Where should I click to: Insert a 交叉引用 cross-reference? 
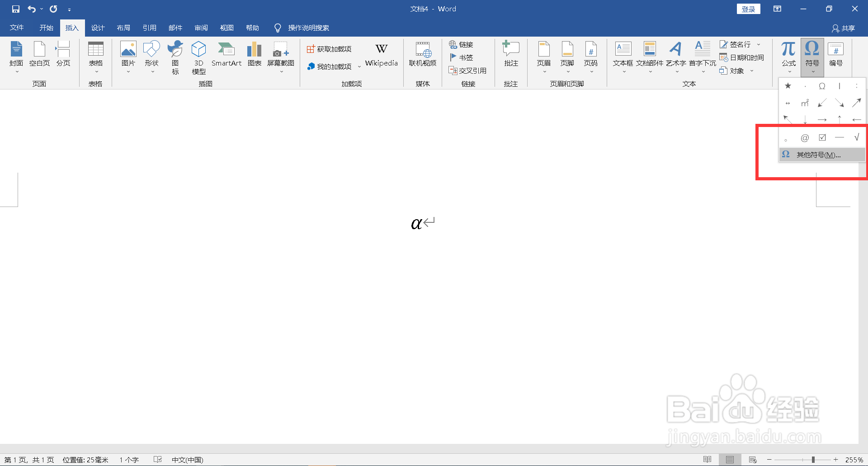point(467,71)
